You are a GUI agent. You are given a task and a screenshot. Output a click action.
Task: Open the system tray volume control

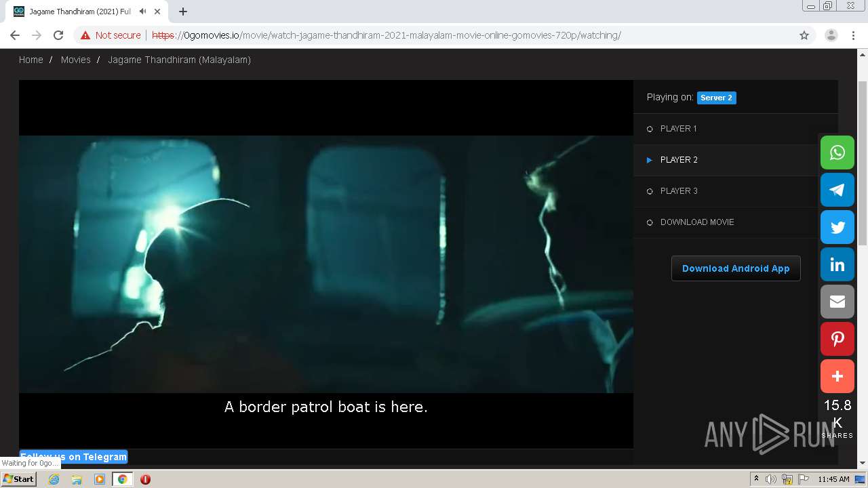tap(771, 479)
